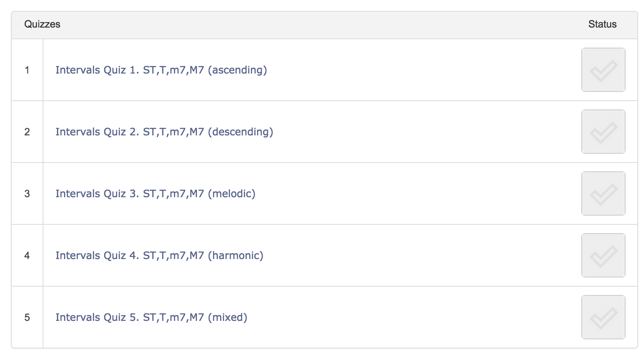644x361 pixels.
Task: Click the Status column header
Action: 602,24
